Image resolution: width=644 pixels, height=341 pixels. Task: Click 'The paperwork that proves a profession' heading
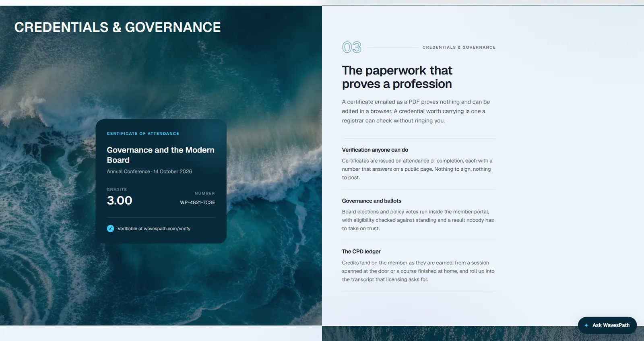[x=397, y=77]
